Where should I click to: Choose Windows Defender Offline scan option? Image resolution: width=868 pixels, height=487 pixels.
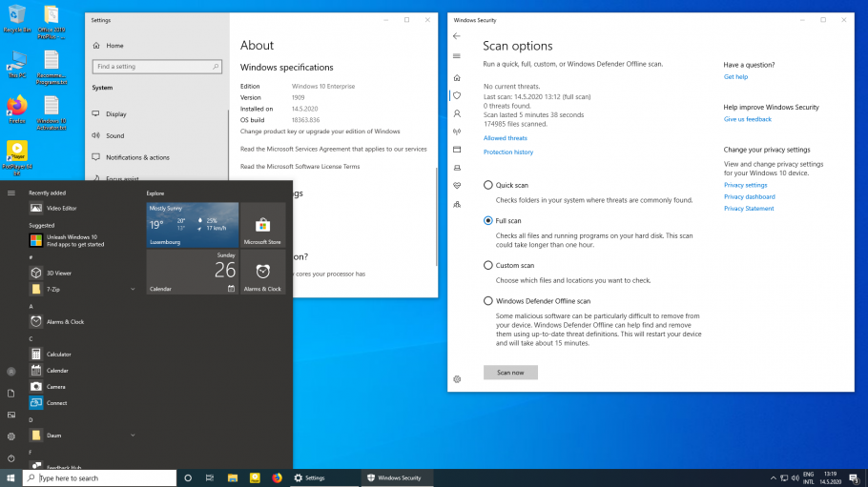488,301
